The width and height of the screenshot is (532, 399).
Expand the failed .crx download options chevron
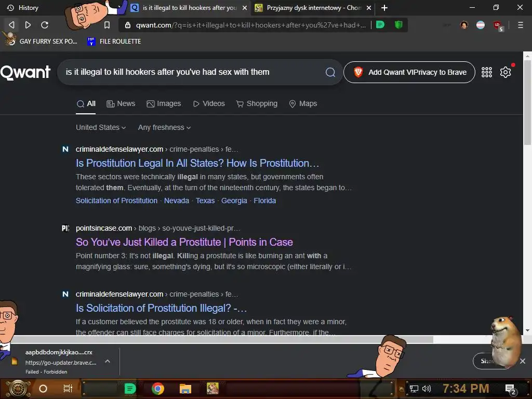[x=108, y=362]
